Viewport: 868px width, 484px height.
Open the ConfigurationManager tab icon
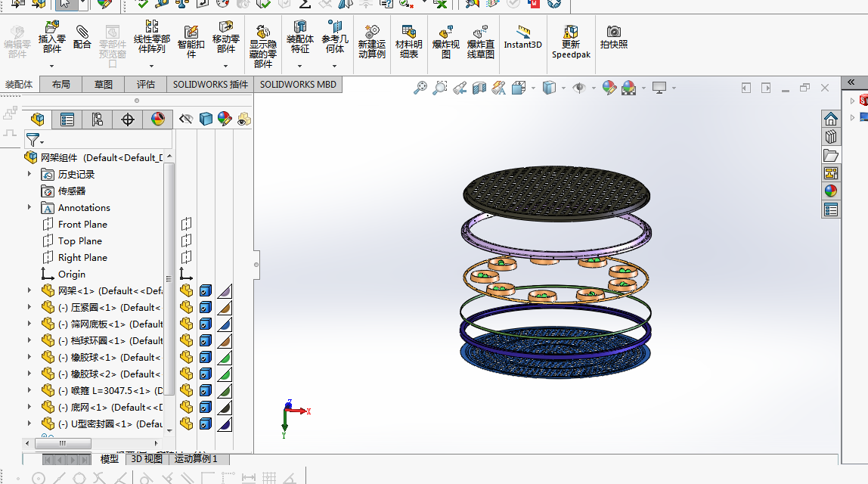point(98,119)
